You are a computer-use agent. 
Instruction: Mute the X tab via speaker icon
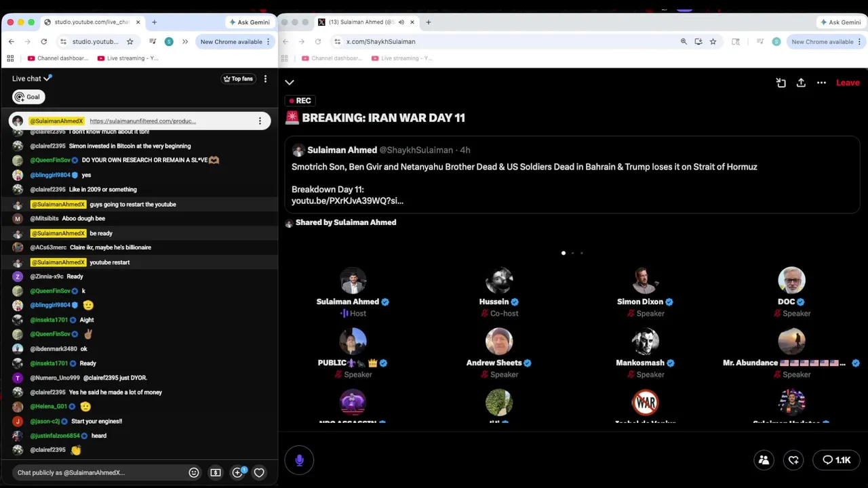pos(401,22)
